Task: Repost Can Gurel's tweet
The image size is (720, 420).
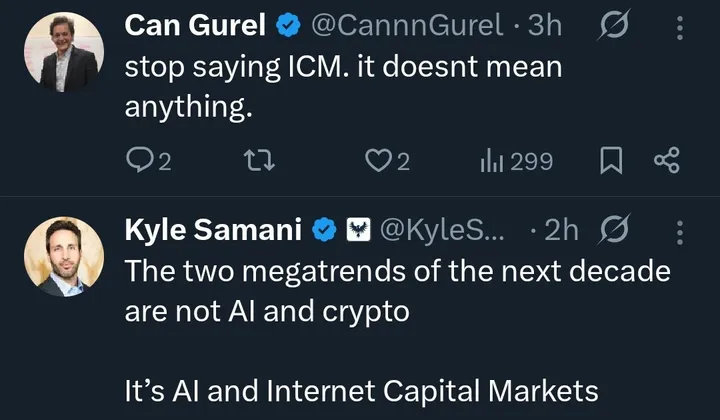Action: 260,160
